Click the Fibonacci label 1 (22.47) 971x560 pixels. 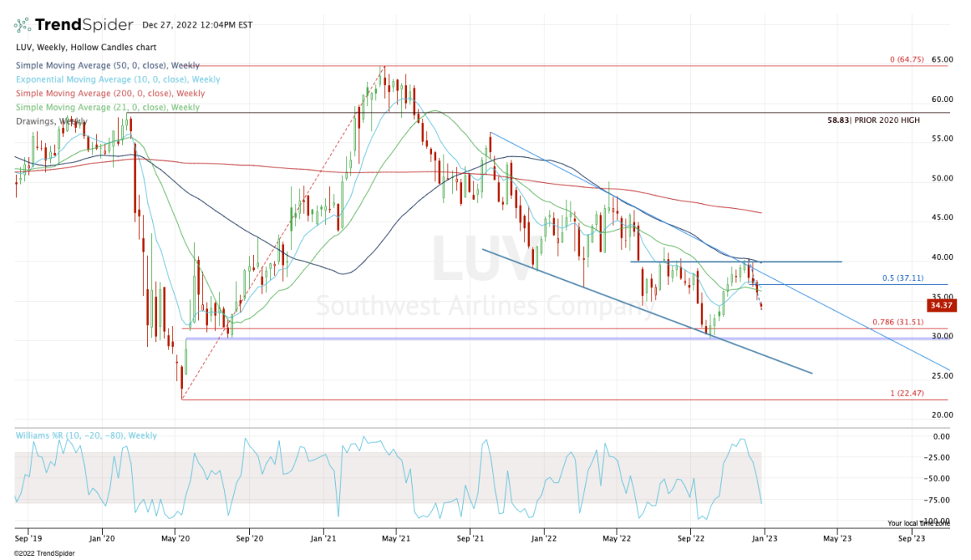[x=906, y=392]
